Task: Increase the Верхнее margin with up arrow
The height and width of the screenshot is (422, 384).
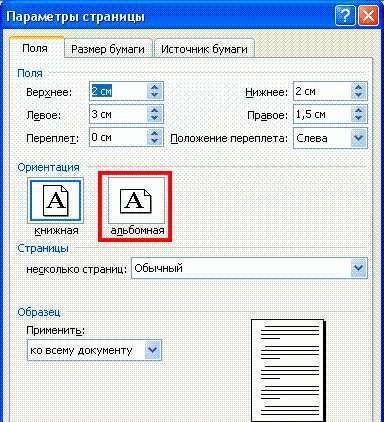Action: pyautogui.click(x=154, y=87)
